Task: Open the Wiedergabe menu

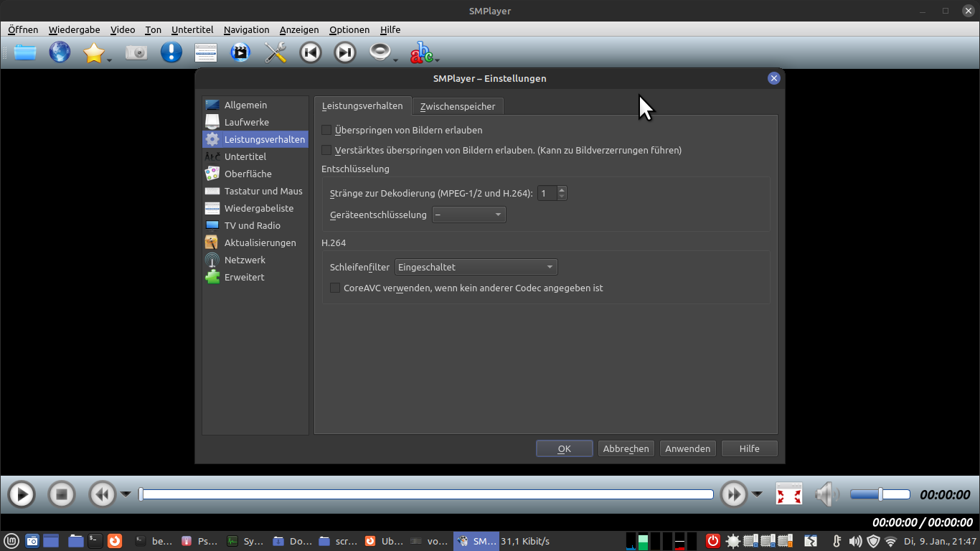Action: tap(75, 29)
